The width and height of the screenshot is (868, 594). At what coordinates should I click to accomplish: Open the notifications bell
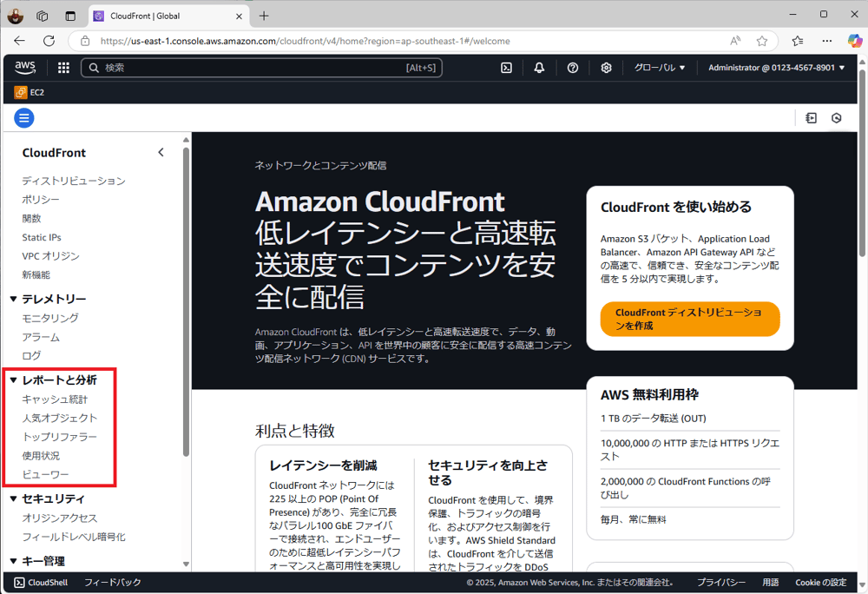tap(539, 68)
